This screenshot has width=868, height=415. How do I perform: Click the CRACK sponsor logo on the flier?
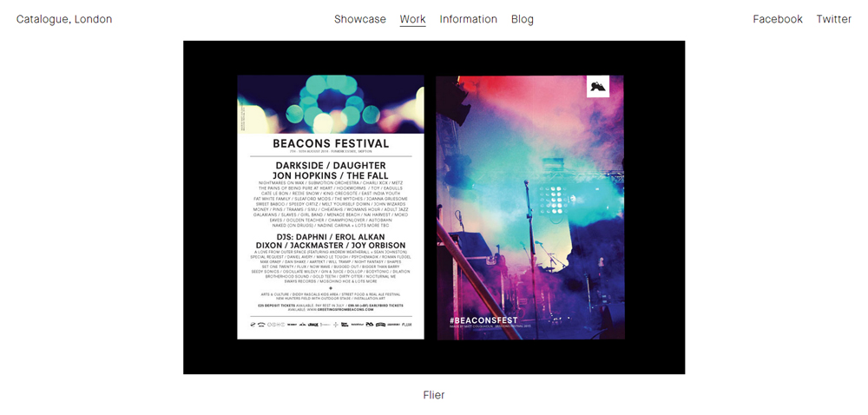313,324
